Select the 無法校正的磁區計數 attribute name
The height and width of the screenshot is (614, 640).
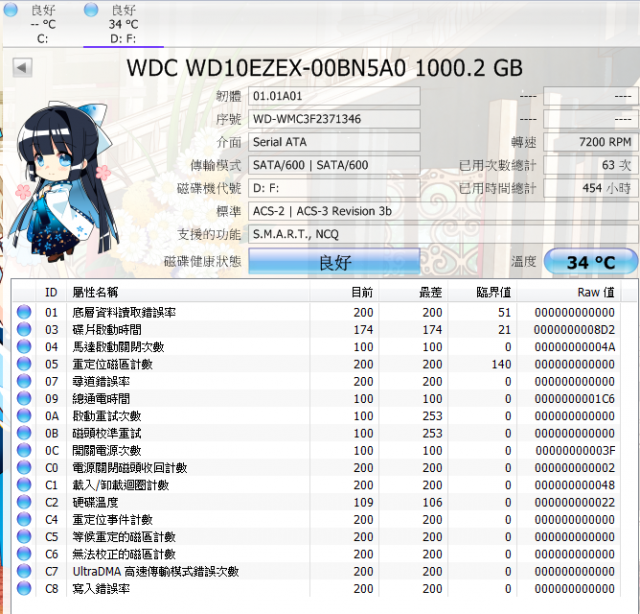click(x=124, y=554)
